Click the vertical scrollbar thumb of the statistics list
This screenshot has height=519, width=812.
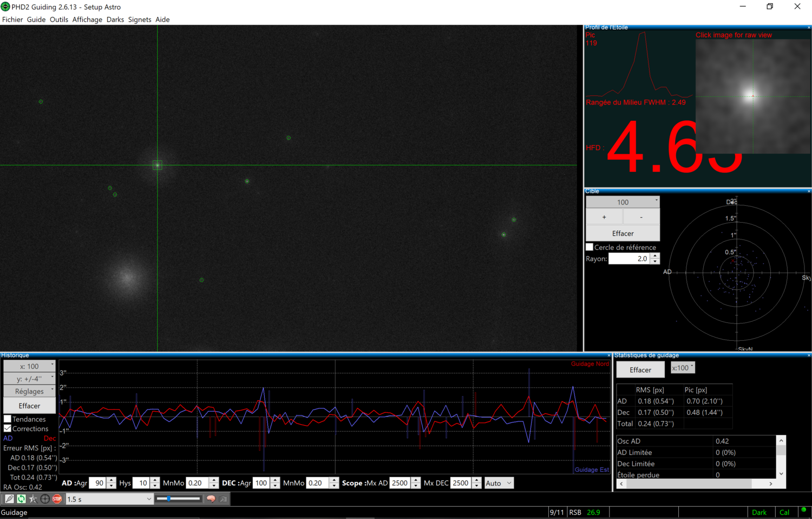coord(781,450)
